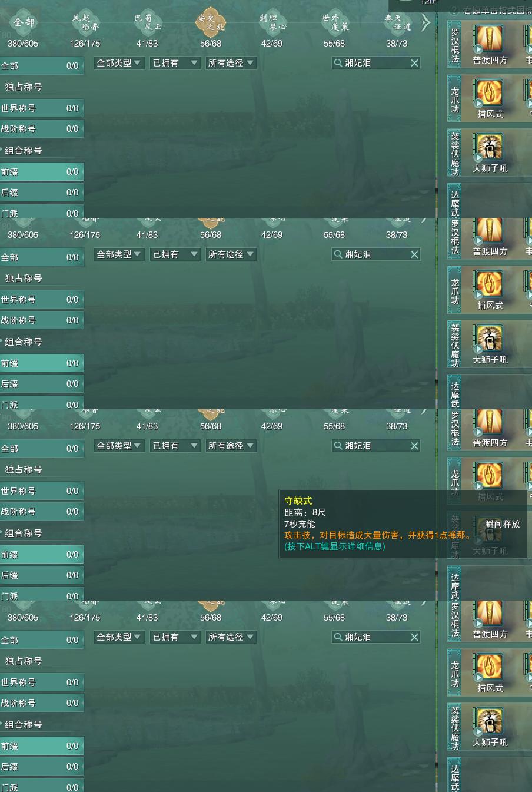The height and width of the screenshot is (792, 532).
Task: Select the 世外蓬莱 chapter icon
Action: [334, 22]
